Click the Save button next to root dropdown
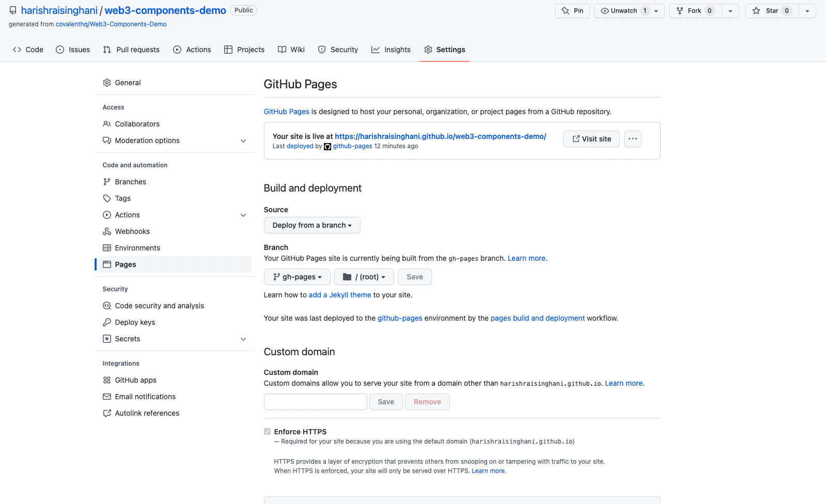This screenshot has height=504, width=826. click(x=415, y=277)
